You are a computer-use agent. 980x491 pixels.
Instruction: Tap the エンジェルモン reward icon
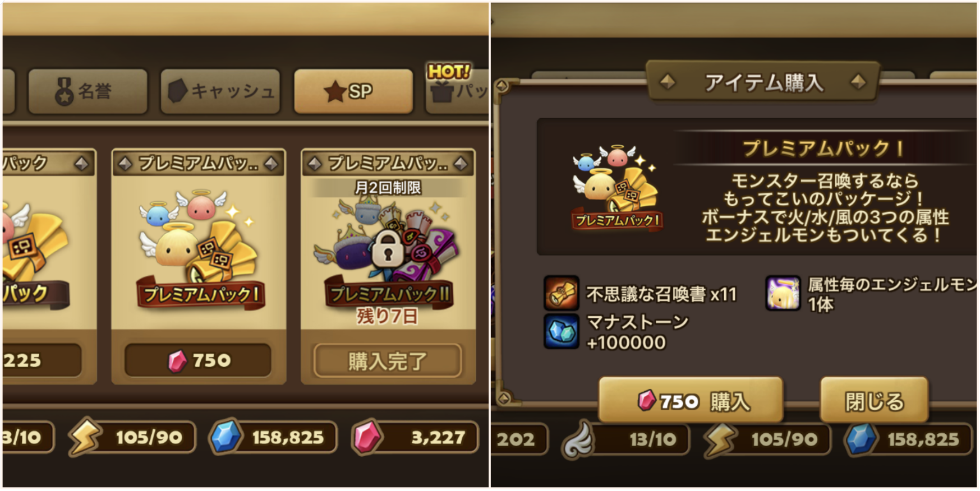coord(783,293)
